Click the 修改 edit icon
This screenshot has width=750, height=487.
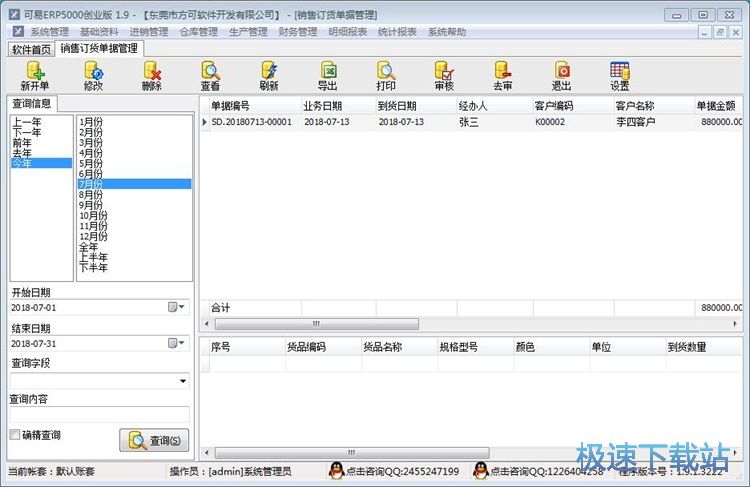click(94, 71)
